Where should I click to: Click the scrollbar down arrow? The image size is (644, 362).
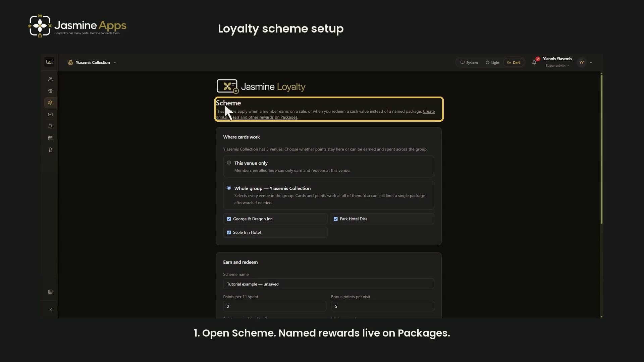tap(601, 317)
